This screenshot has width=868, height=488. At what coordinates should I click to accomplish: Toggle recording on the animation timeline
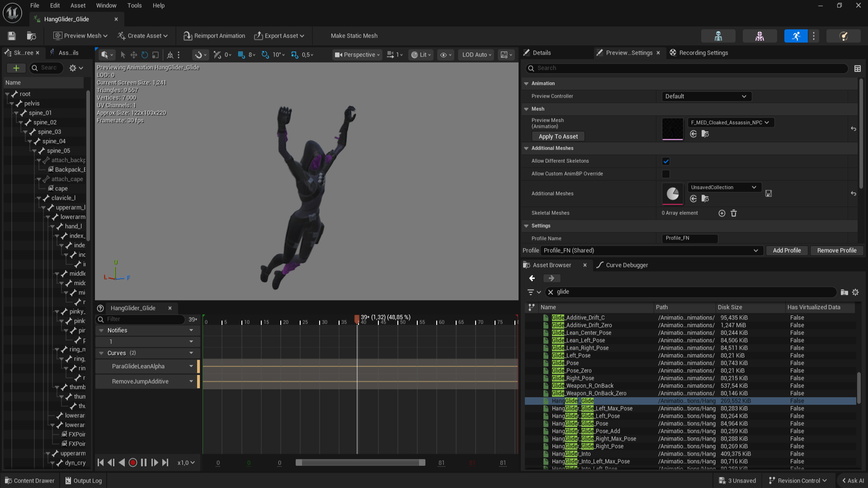tap(133, 462)
